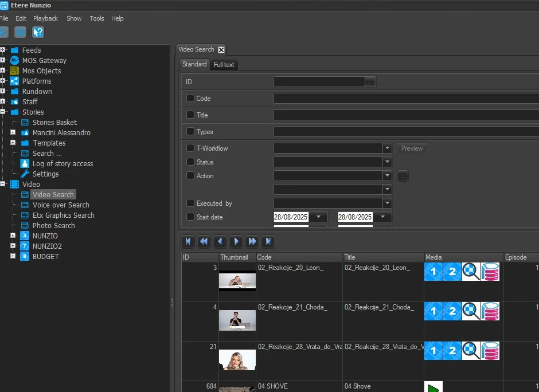
Task: Open the Playback menu
Action: click(x=45, y=18)
